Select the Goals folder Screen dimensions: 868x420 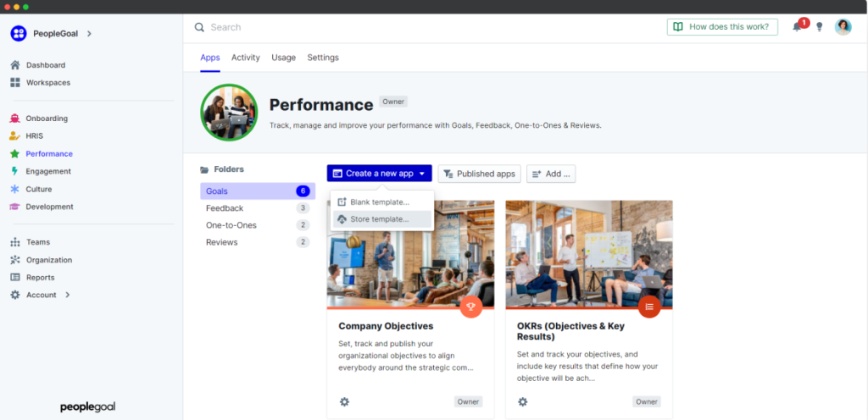coord(258,191)
